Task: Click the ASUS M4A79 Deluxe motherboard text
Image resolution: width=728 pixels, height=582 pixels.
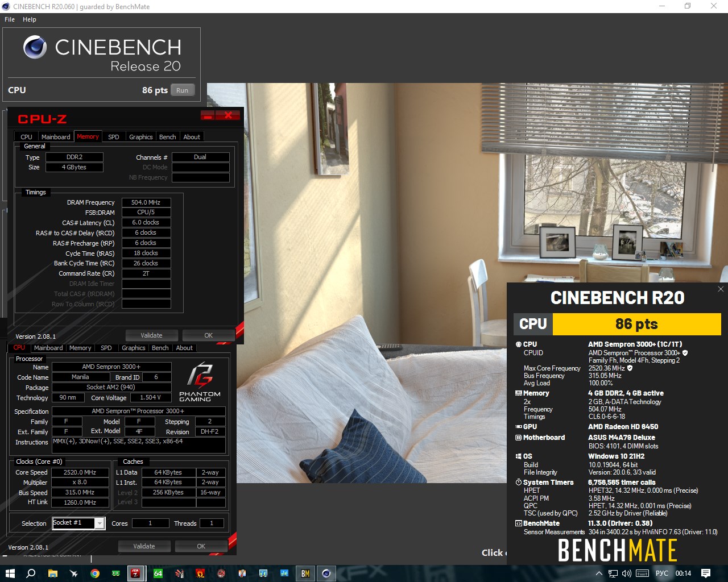Action: pyautogui.click(x=622, y=438)
